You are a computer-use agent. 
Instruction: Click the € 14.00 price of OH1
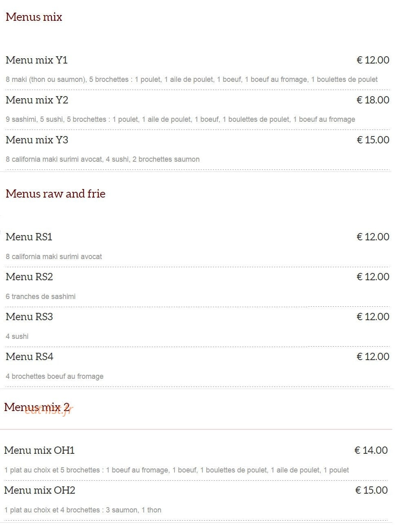click(x=371, y=451)
